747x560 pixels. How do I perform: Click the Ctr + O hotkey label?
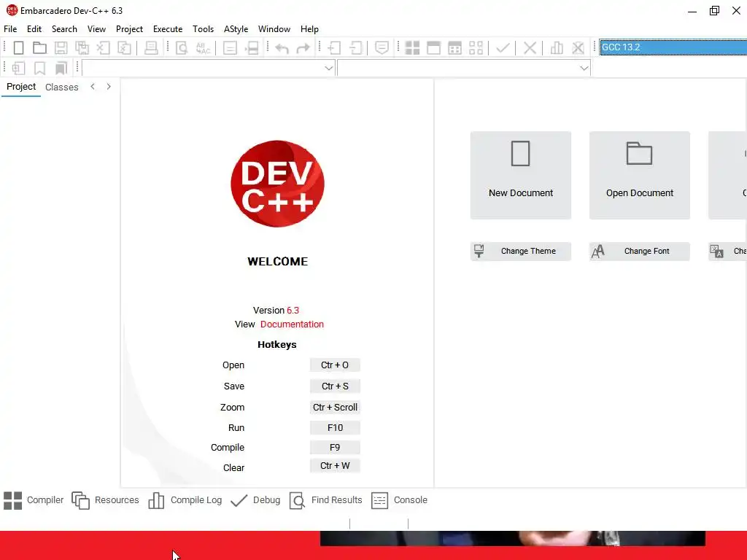[x=335, y=365]
